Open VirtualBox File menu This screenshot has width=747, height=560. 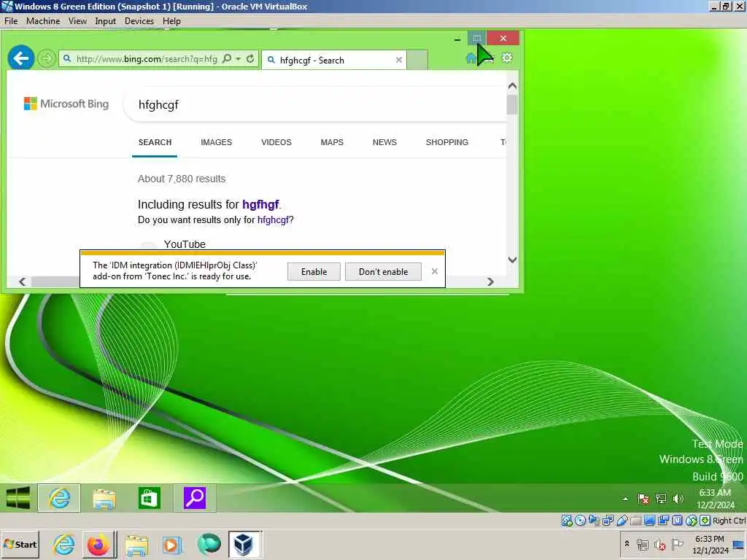11,21
